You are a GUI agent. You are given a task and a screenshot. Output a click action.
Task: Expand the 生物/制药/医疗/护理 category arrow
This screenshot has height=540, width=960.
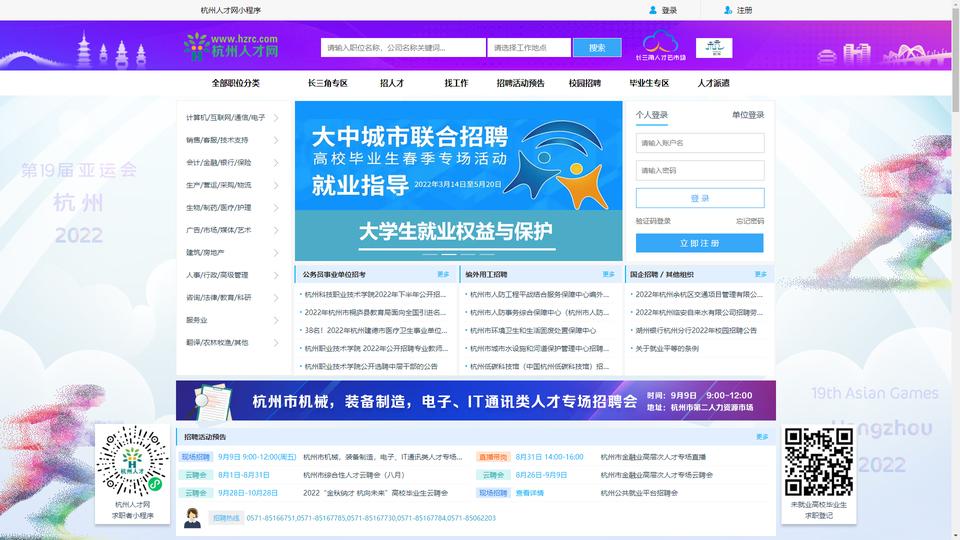[x=276, y=208]
